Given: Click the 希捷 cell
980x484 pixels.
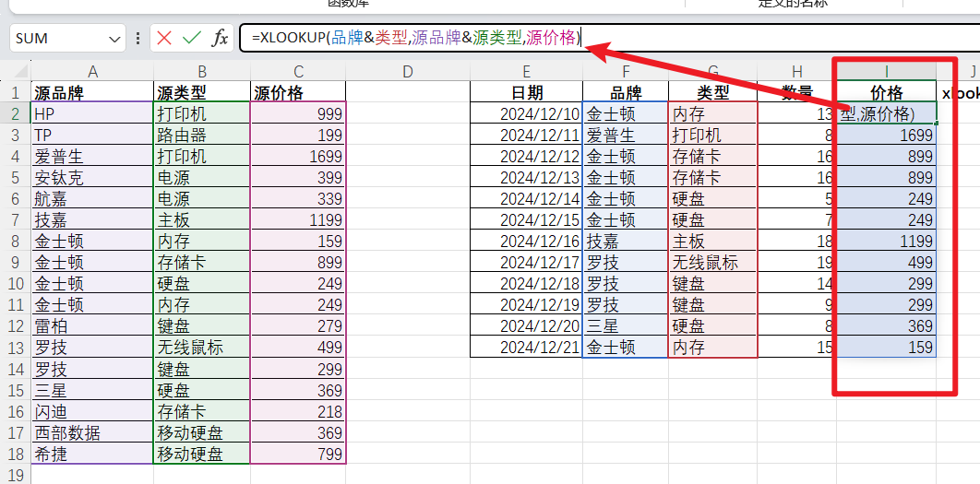Looking at the screenshot, I should (x=92, y=454).
